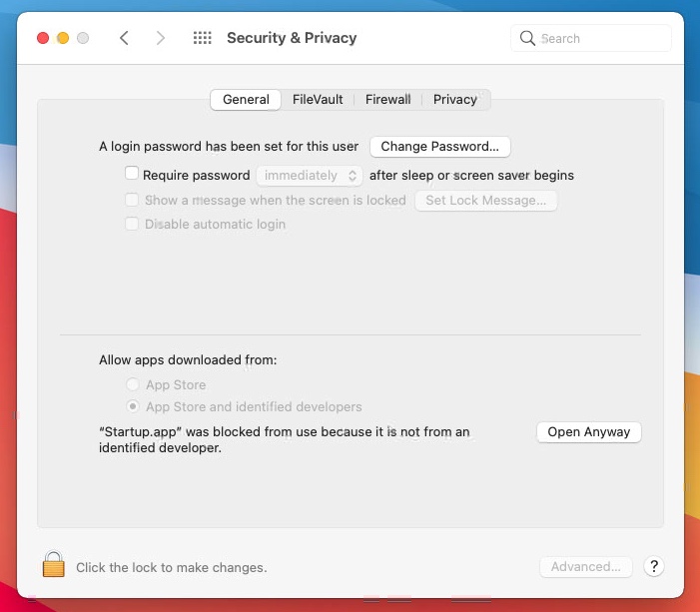The image size is (700, 612).
Task: Select the App Store radio option
Action: tap(133, 384)
